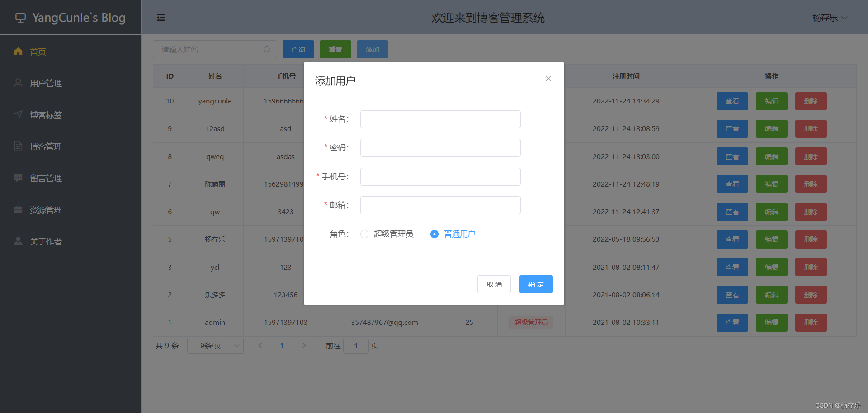Click the monitor logo icon beside YangCunle's Blog
Viewport: 868px width, 413px height.
[20, 18]
